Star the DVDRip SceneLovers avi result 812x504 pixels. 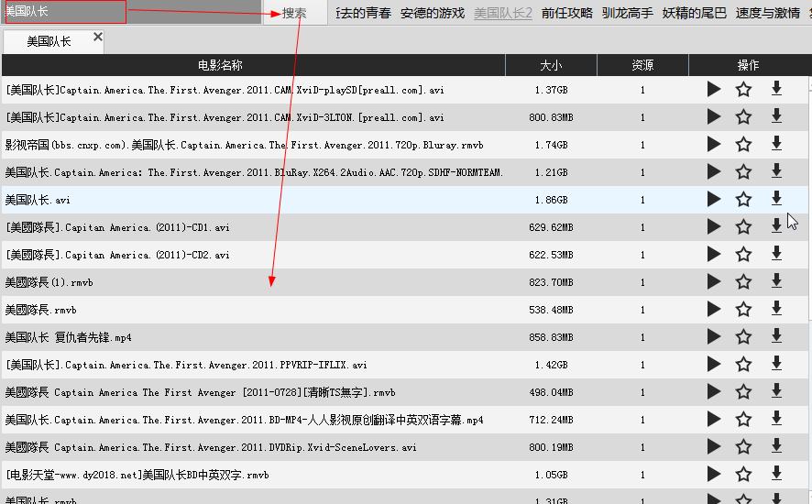743,446
